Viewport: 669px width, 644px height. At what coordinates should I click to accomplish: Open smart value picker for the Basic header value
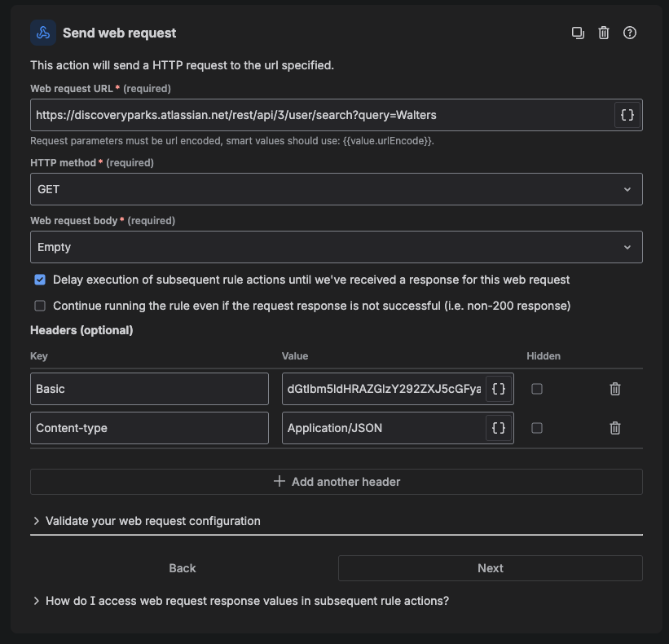click(x=498, y=389)
